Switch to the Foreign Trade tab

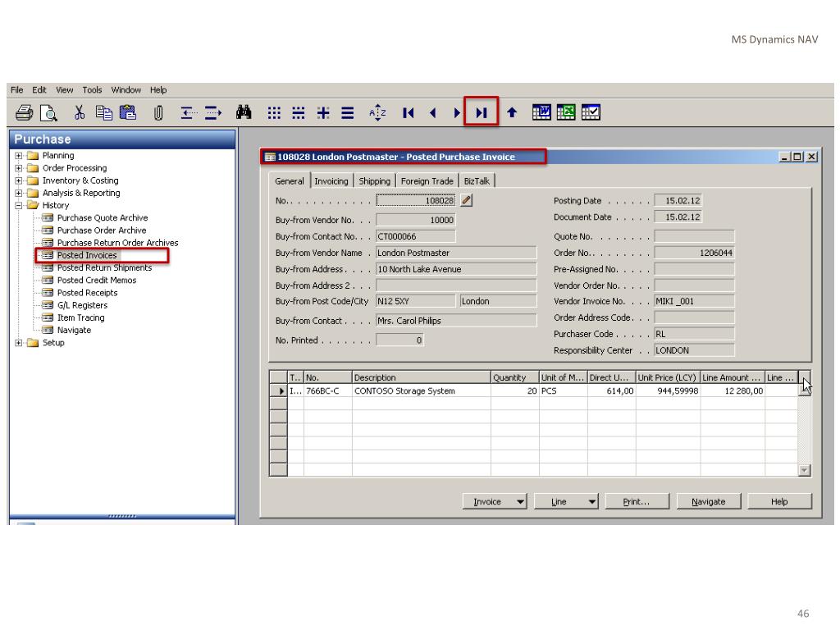(427, 181)
